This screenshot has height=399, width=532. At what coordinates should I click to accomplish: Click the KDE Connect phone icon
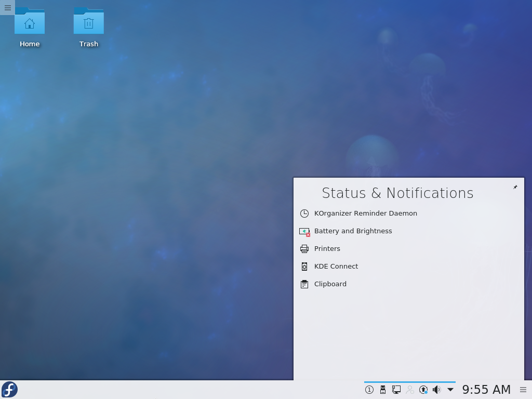tap(304, 267)
